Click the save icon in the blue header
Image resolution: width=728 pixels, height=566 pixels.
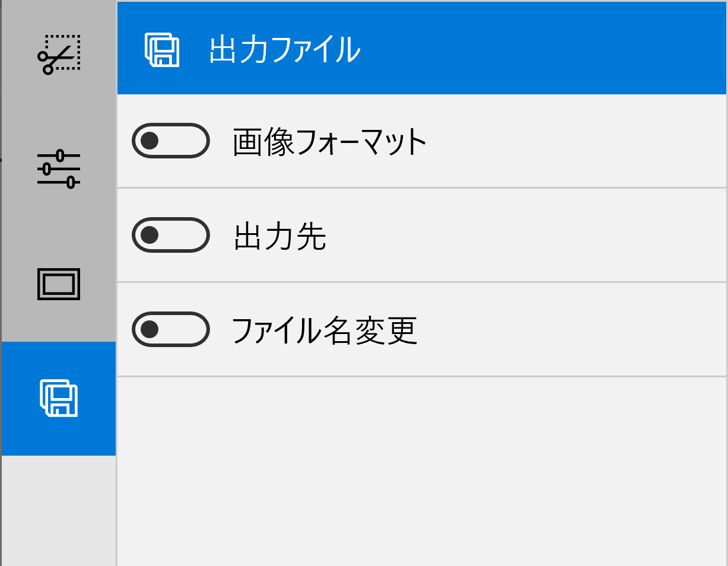point(162,50)
